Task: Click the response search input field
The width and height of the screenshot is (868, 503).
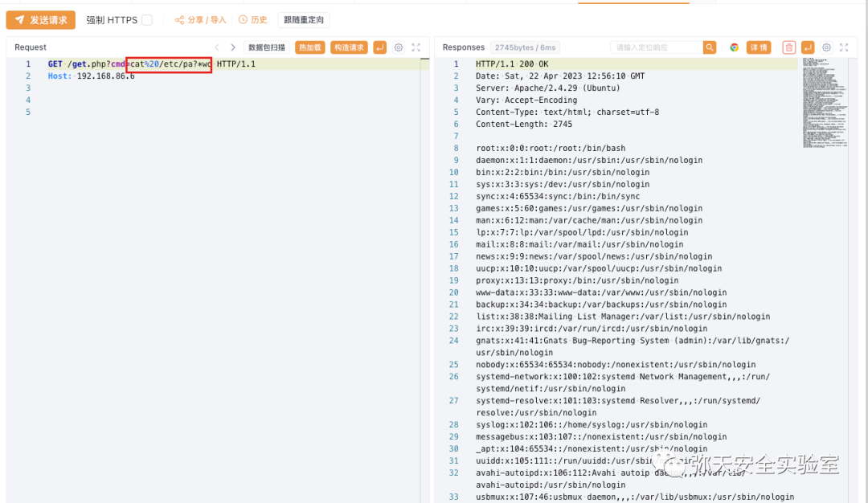Action: click(x=657, y=47)
